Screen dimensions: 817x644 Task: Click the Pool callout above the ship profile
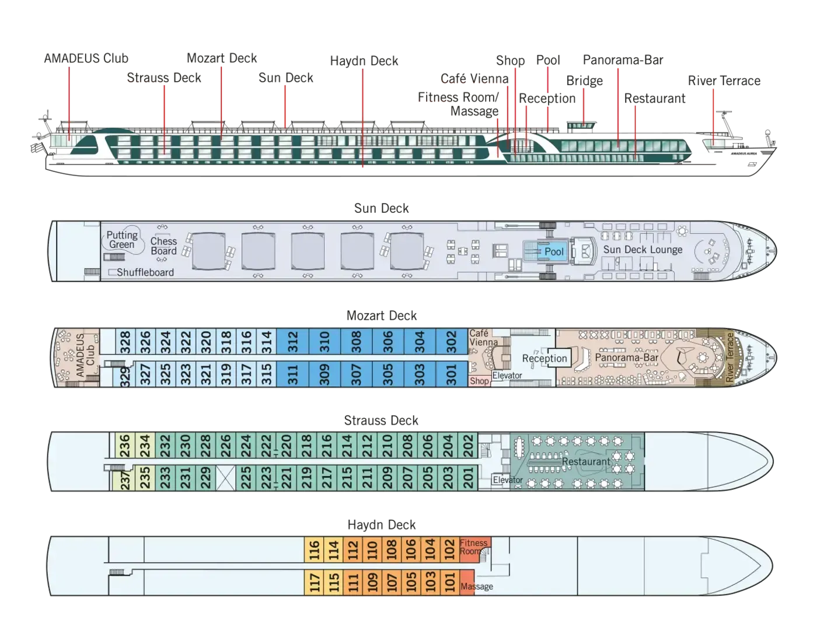[x=548, y=60]
